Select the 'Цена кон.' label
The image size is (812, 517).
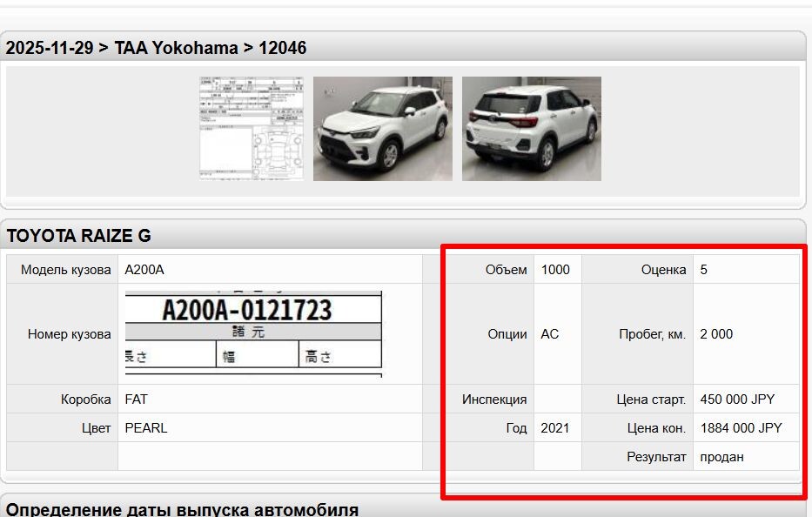656,428
